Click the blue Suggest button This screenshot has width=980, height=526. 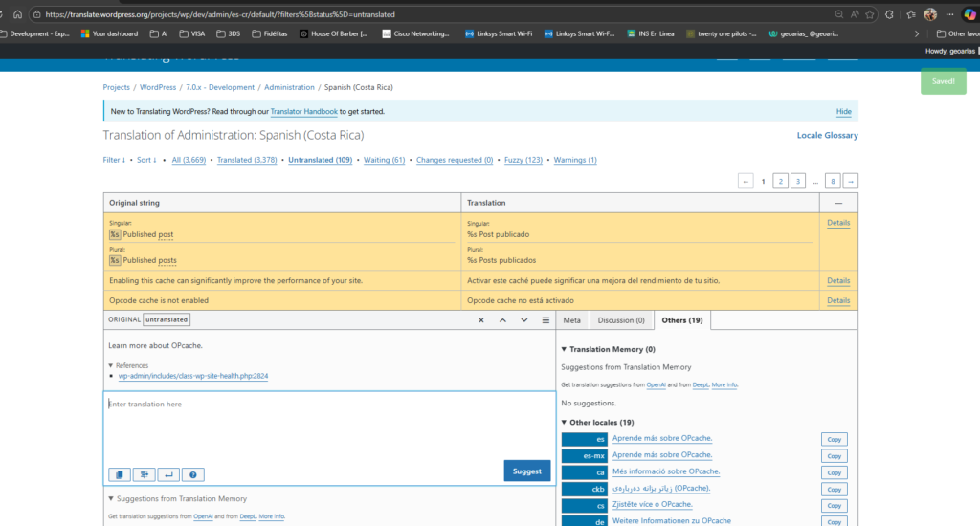pyautogui.click(x=526, y=471)
